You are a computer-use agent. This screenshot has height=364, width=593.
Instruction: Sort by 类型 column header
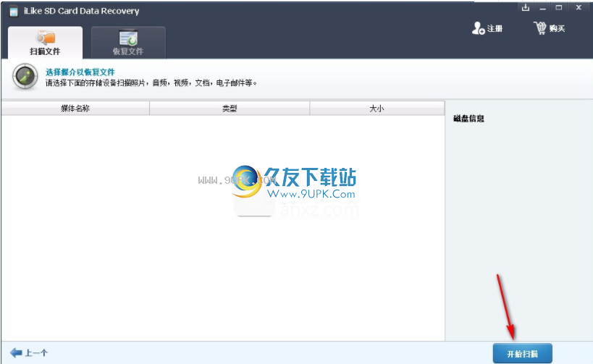click(x=230, y=109)
